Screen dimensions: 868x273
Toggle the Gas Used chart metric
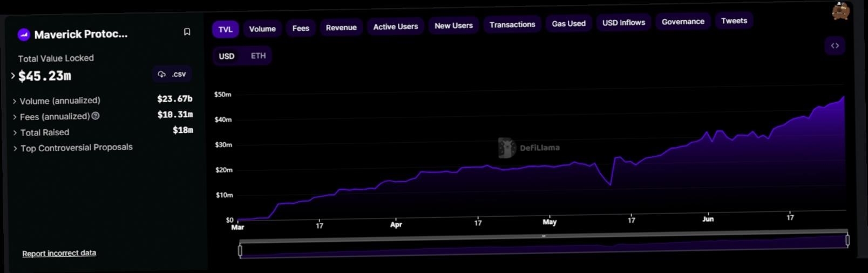point(568,24)
